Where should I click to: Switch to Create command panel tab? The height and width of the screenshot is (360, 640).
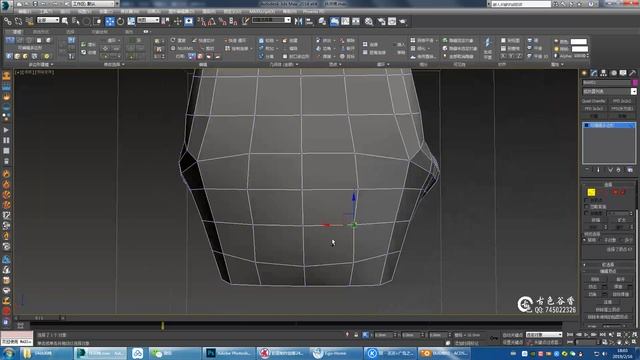(x=584, y=73)
